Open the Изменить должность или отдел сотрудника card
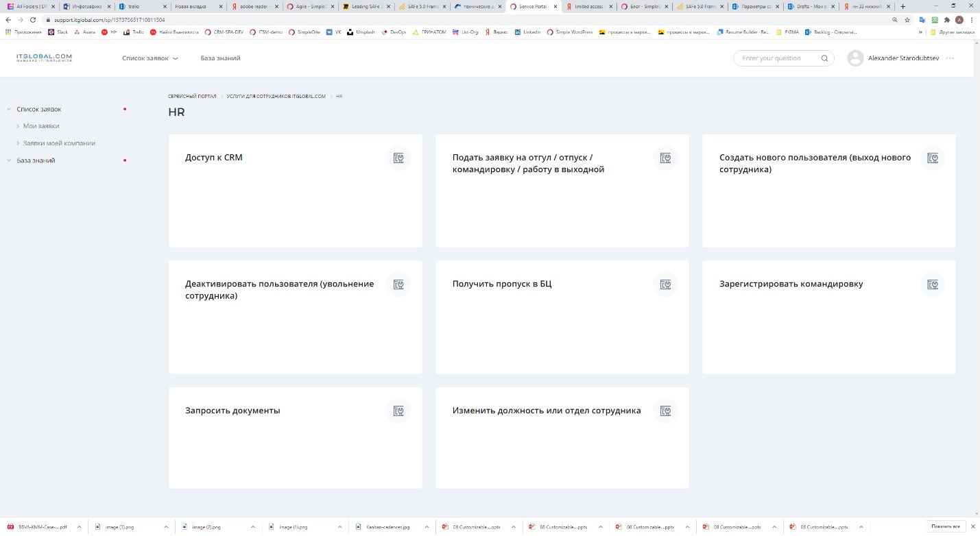Viewport: 980px width, 536px height. pyautogui.click(x=546, y=411)
